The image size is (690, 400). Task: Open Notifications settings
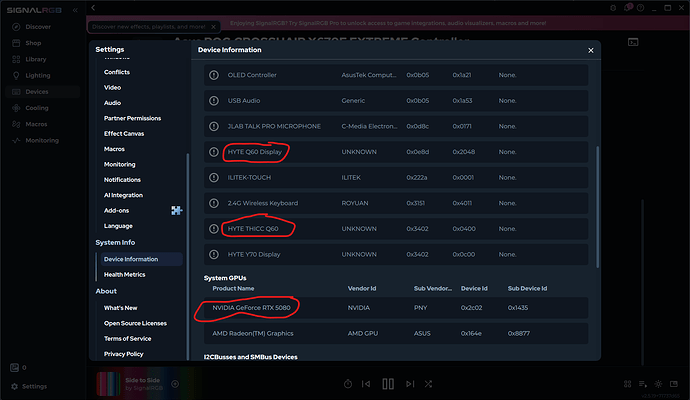click(122, 180)
